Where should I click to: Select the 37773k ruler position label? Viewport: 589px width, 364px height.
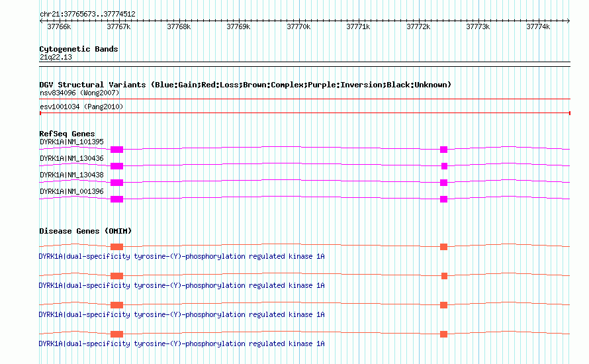pos(478,26)
